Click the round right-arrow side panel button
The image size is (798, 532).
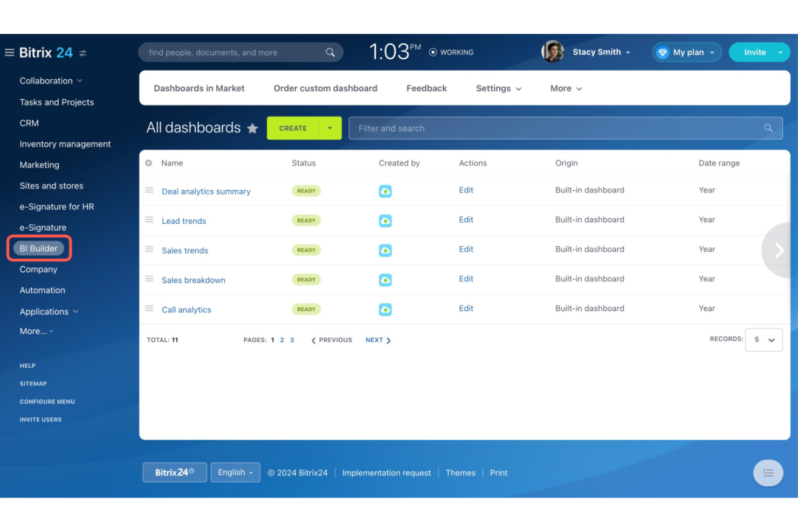pyautogui.click(x=778, y=250)
